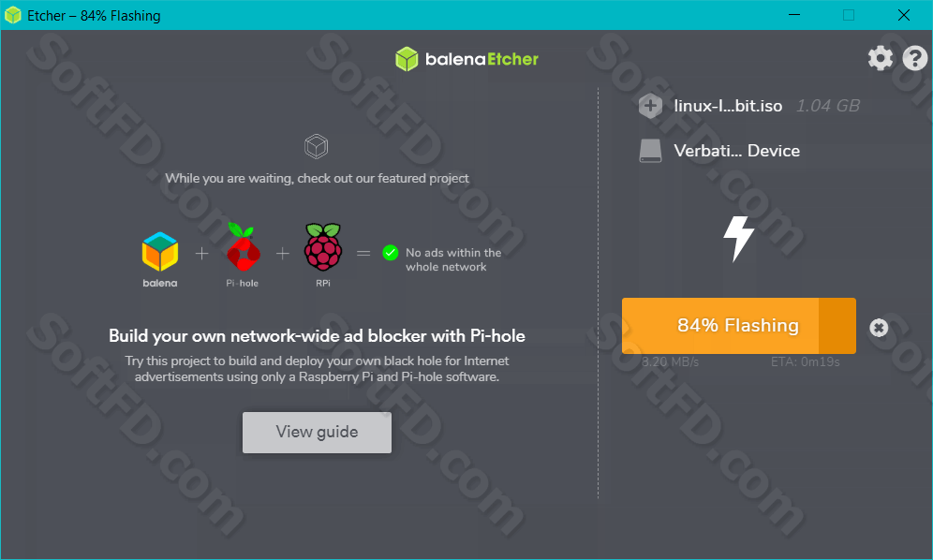Cancel flashing with the X icon
The width and height of the screenshot is (933, 560).
click(879, 328)
